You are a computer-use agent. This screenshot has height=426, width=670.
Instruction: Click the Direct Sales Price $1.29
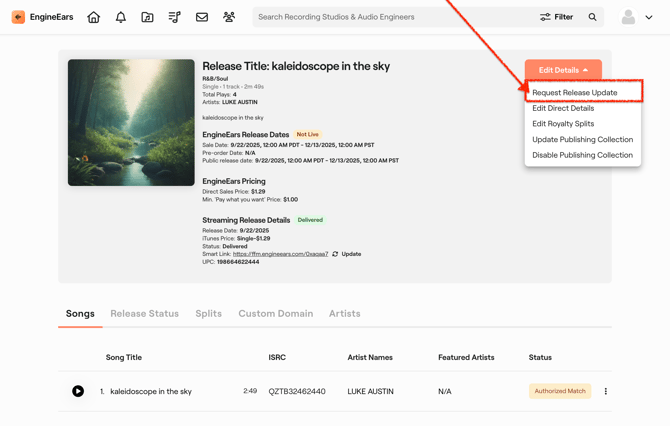tap(258, 191)
